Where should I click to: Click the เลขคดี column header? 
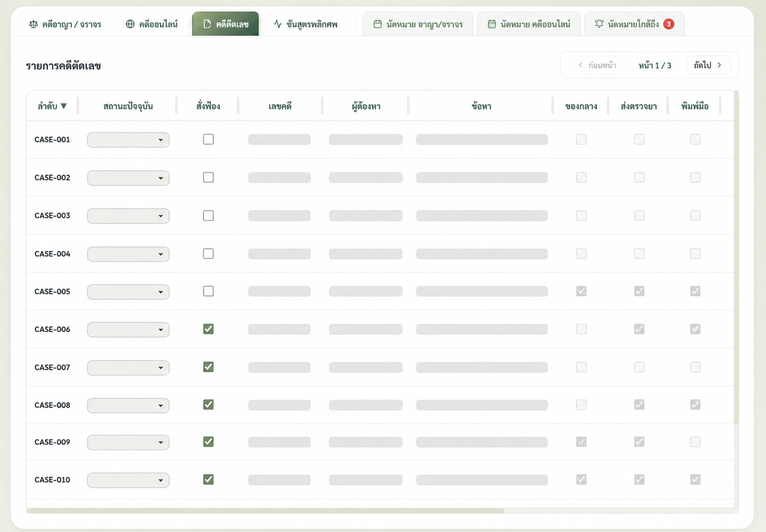click(x=280, y=106)
